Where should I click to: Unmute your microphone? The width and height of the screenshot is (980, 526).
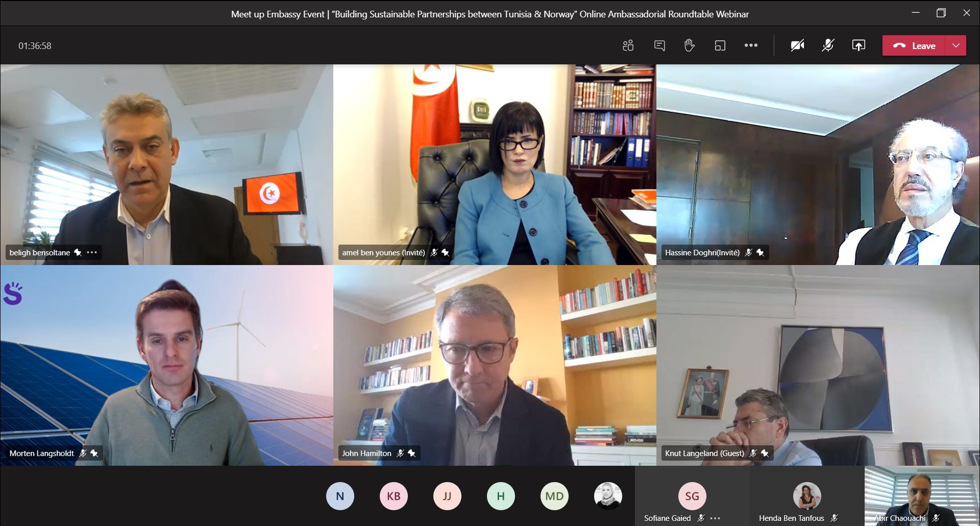(828, 45)
